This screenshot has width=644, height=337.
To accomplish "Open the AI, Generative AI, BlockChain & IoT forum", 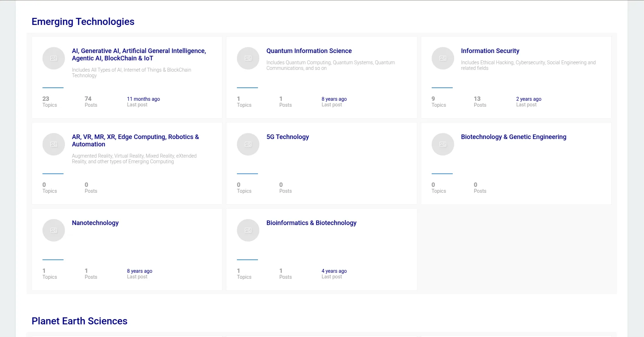I will 139,54.
